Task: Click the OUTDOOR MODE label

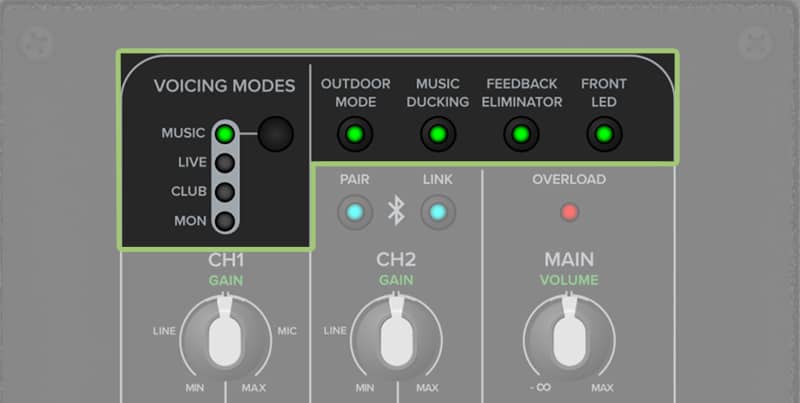Action: (x=356, y=93)
